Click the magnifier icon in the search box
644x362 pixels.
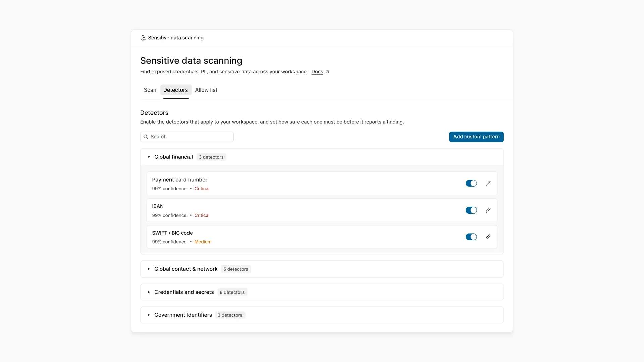pos(146,137)
